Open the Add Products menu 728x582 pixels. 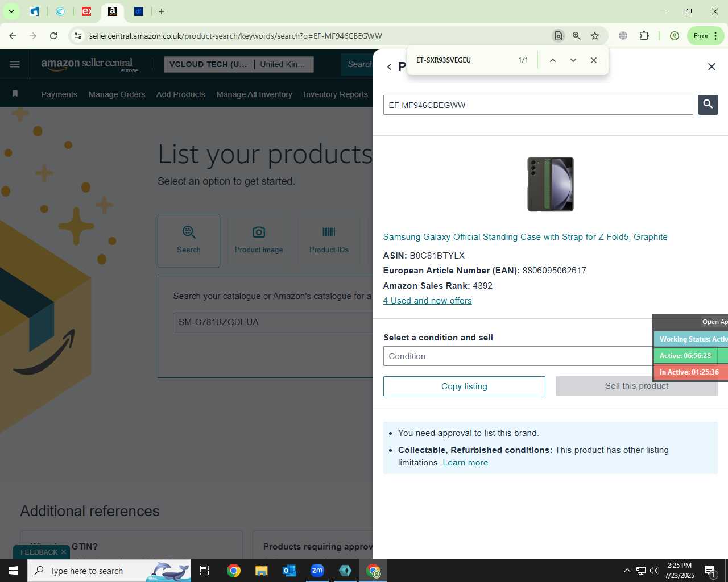(x=181, y=94)
